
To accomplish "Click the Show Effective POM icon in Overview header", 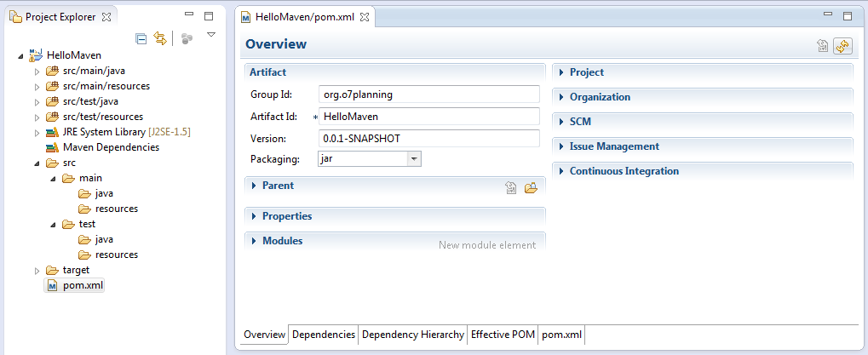I will [823, 46].
